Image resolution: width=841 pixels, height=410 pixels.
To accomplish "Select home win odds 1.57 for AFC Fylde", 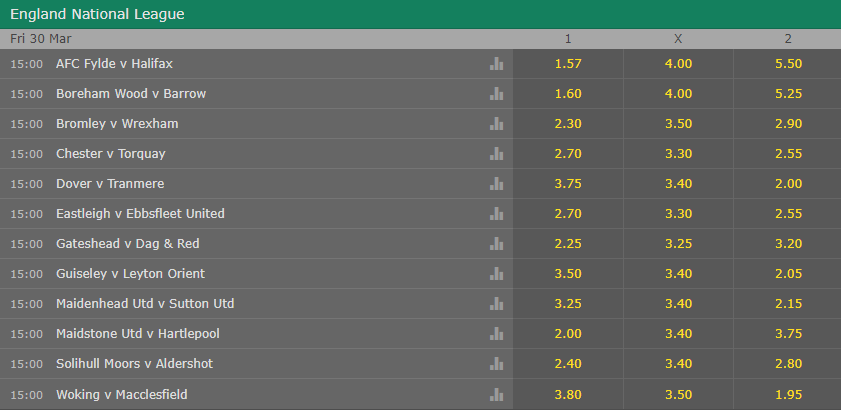I will [x=568, y=64].
